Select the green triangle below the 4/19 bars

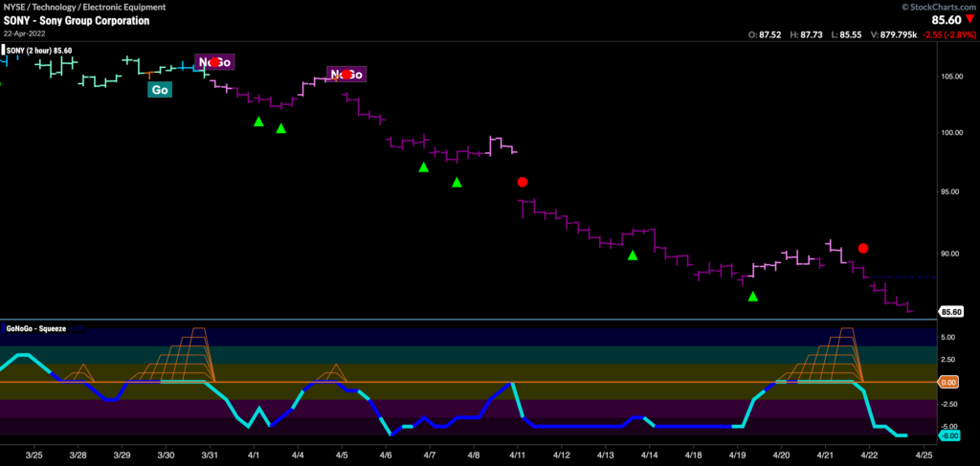pyautogui.click(x=753, y=296)
